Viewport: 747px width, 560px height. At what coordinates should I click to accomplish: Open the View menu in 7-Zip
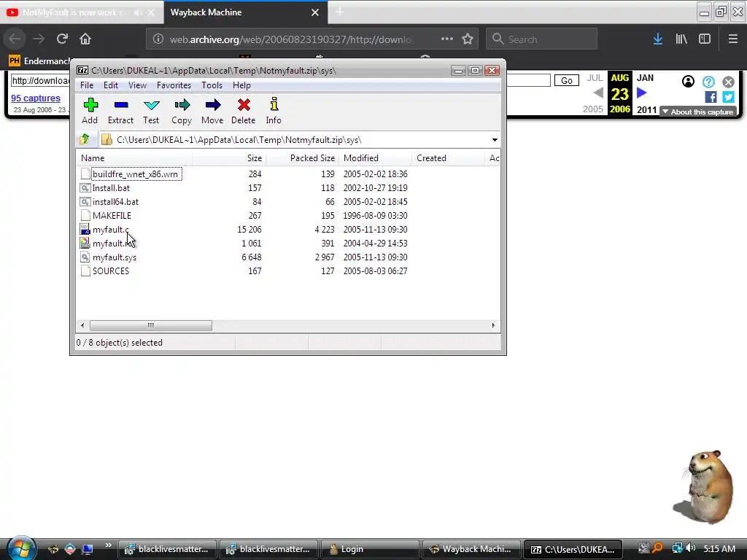point(137,85)
